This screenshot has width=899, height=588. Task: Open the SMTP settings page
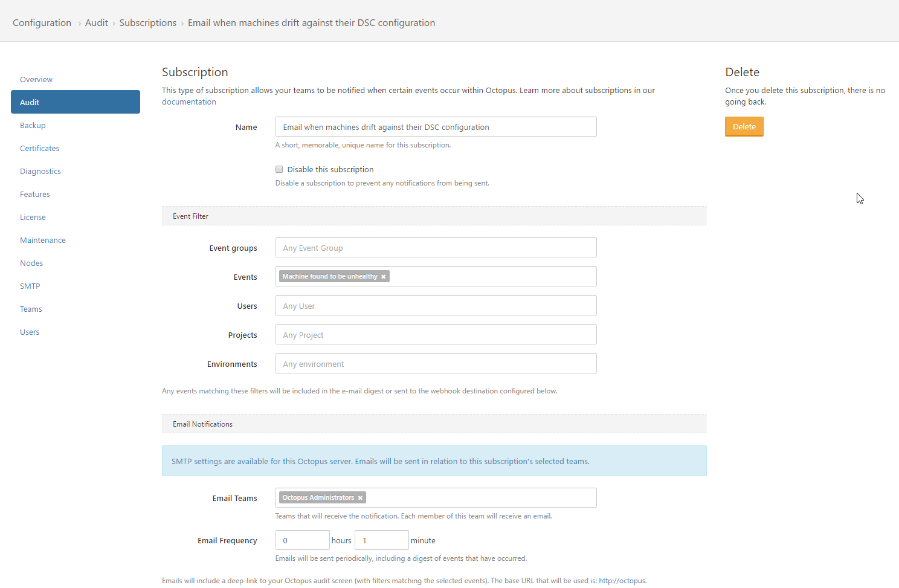30,286
